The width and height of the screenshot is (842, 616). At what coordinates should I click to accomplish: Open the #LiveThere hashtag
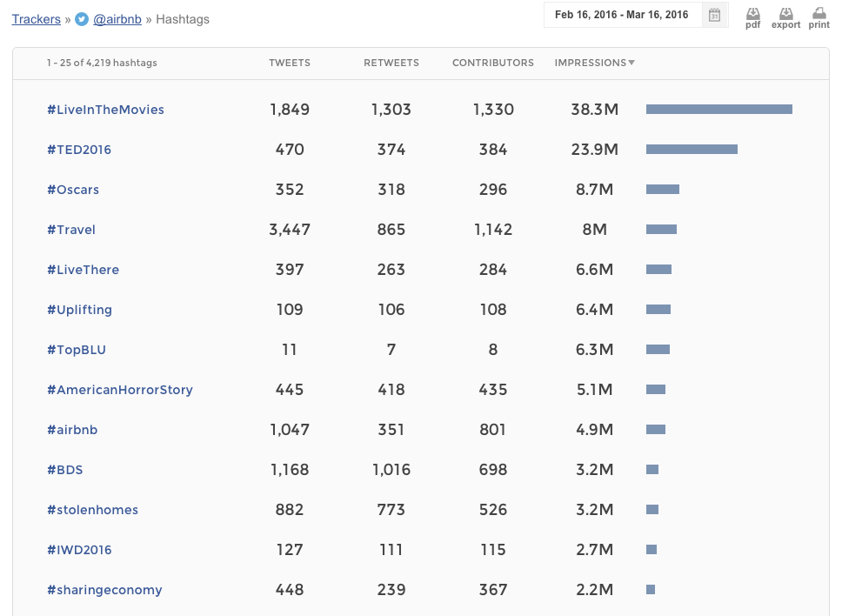84,270
